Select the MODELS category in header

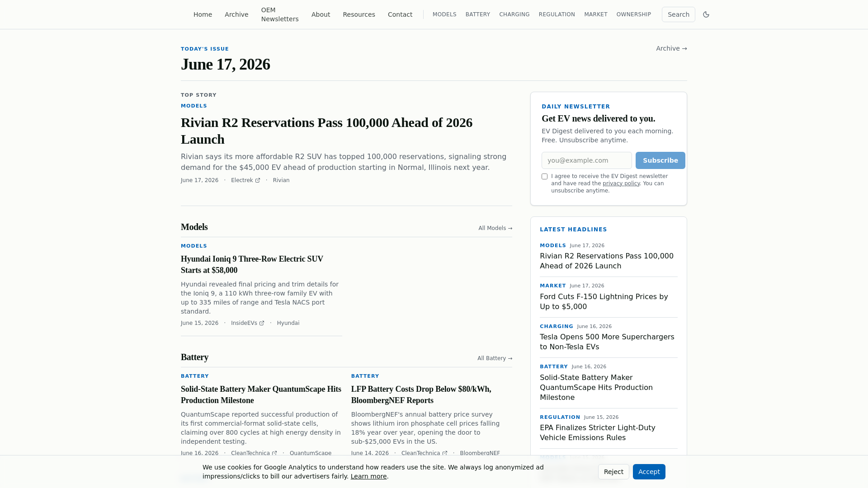(444, 14)
